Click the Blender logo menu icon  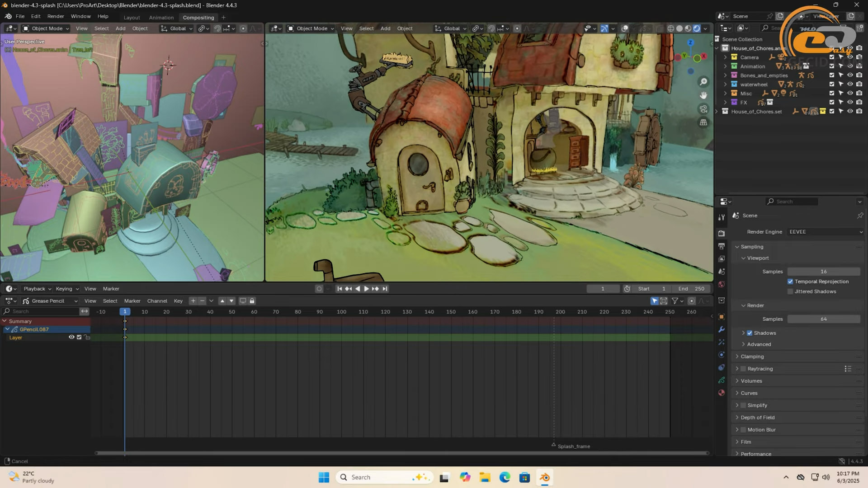(8, 16)
